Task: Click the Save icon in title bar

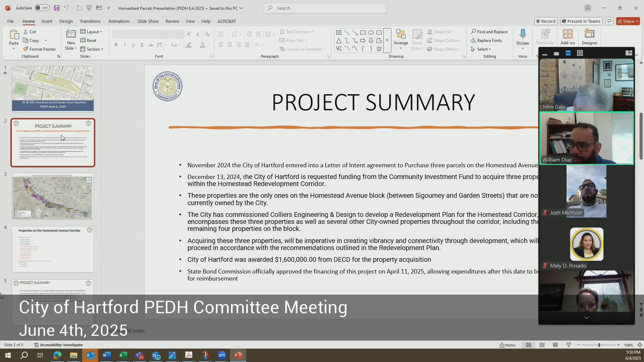Action: click(56, 8)
